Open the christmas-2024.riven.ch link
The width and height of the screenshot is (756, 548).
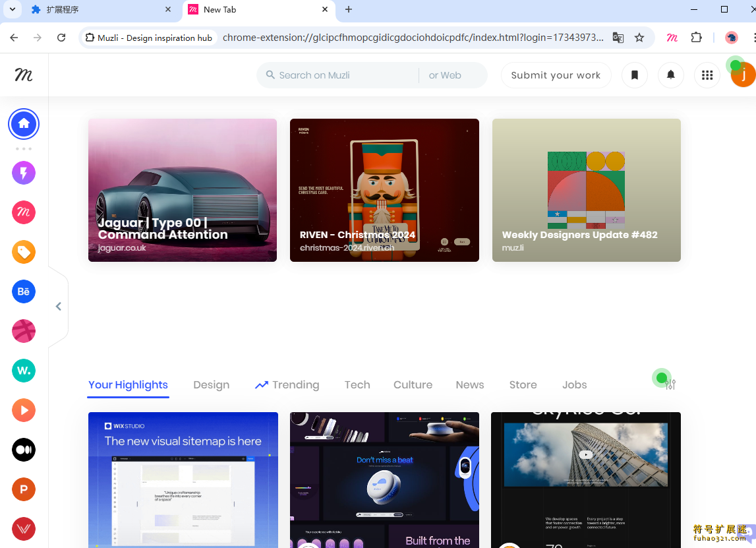[x=347, y=247]
